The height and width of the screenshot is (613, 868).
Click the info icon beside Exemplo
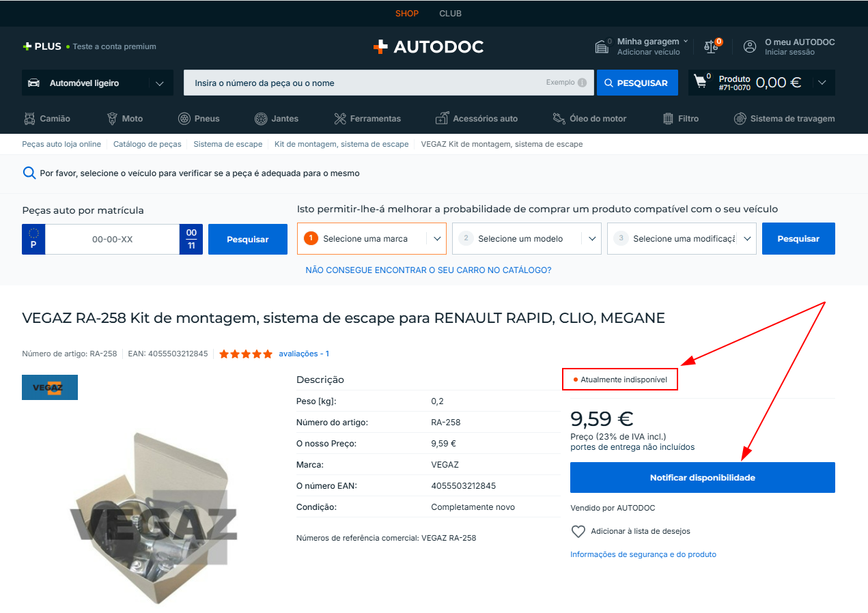582,83
